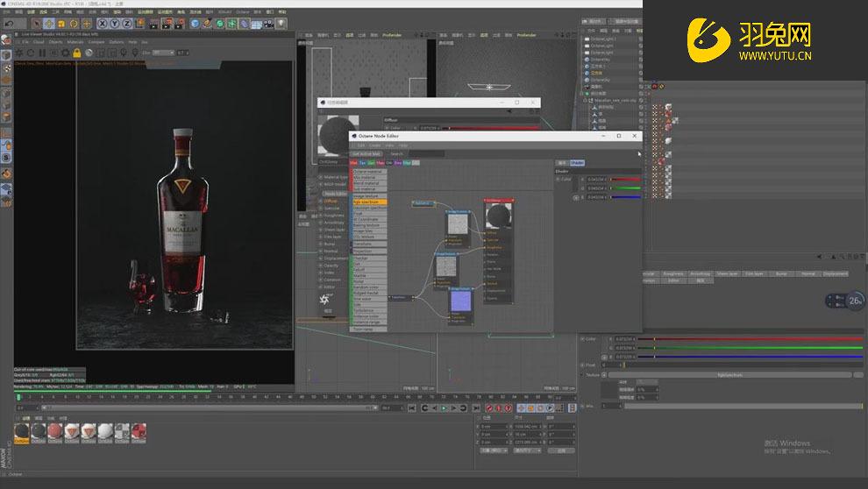Switch to the Shader tab in Node Editor
868x489 pixels.
tap(578, 163)
